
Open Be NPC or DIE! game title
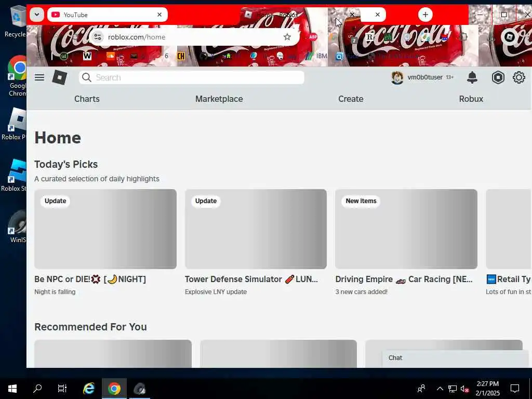(90, 279)
